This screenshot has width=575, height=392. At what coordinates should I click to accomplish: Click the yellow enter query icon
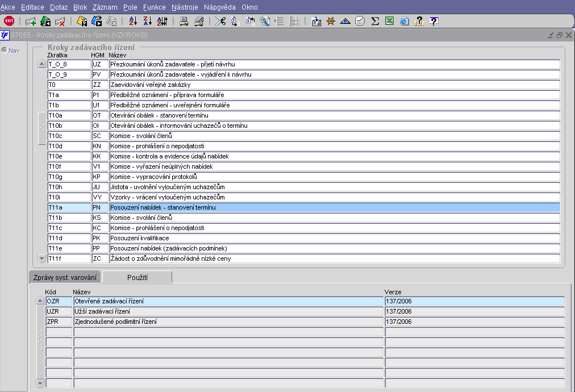click(x=82, y=21)
